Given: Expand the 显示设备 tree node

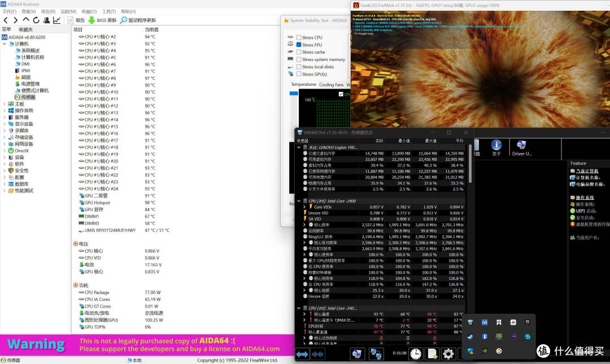Looking at the screenshot, I should 5,124.
